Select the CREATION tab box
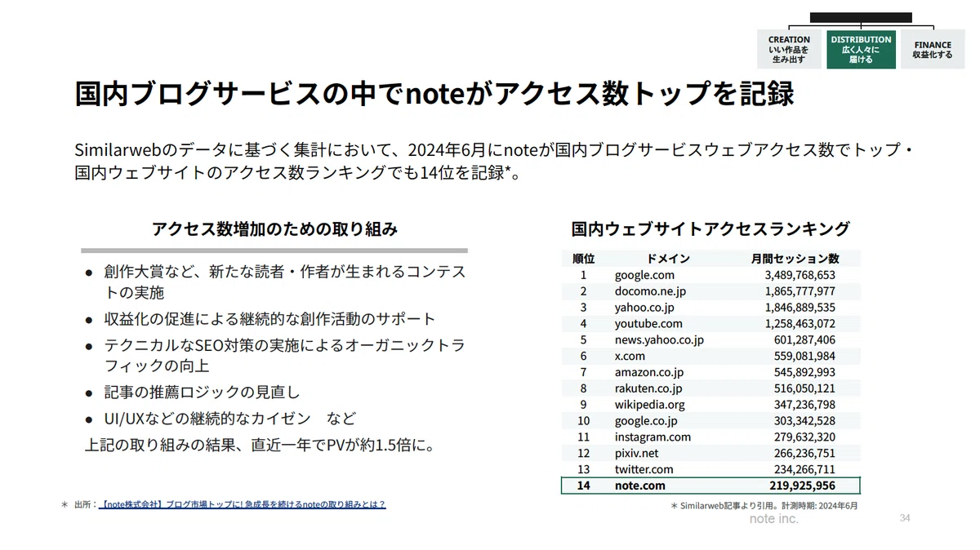 pyautogui.click(x=789, y=50)
